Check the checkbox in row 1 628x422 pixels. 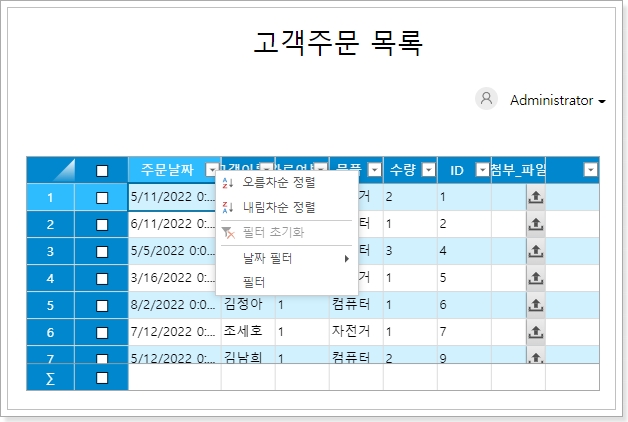[102, 198]
